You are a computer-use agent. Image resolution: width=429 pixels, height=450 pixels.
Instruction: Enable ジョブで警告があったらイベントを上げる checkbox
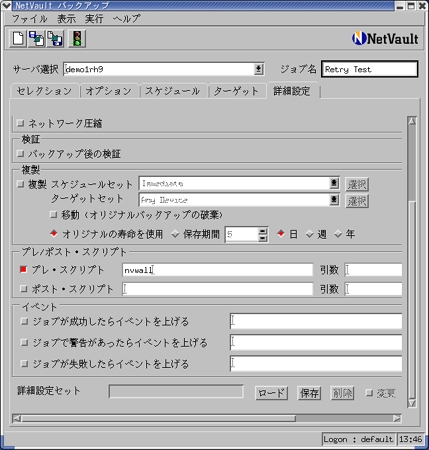24,342
